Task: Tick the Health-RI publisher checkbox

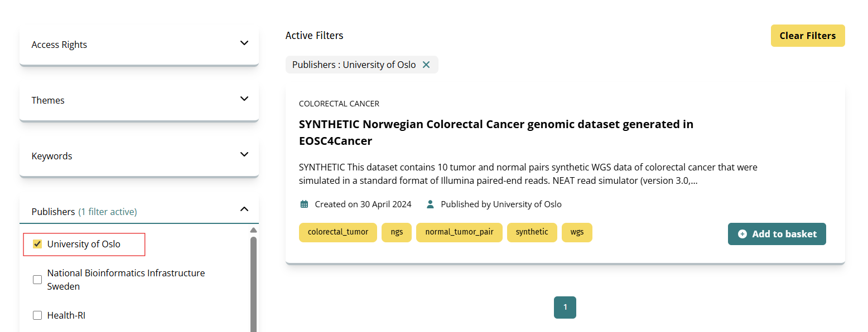Action: 37,315
